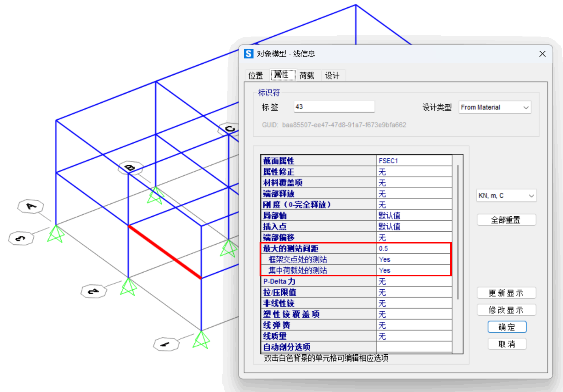Click grid bubble 2 in the model view
Viewport: 563px width, 392px height.
tap(93, 291)
